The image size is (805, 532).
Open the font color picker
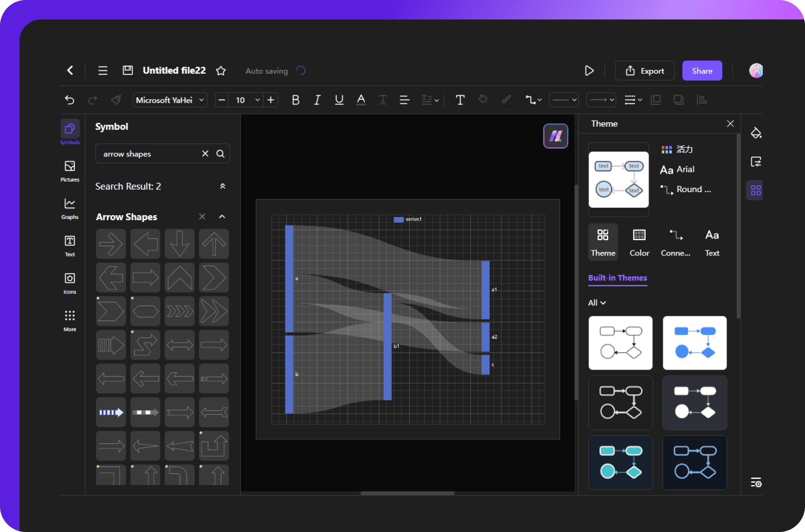coord(361,100)
